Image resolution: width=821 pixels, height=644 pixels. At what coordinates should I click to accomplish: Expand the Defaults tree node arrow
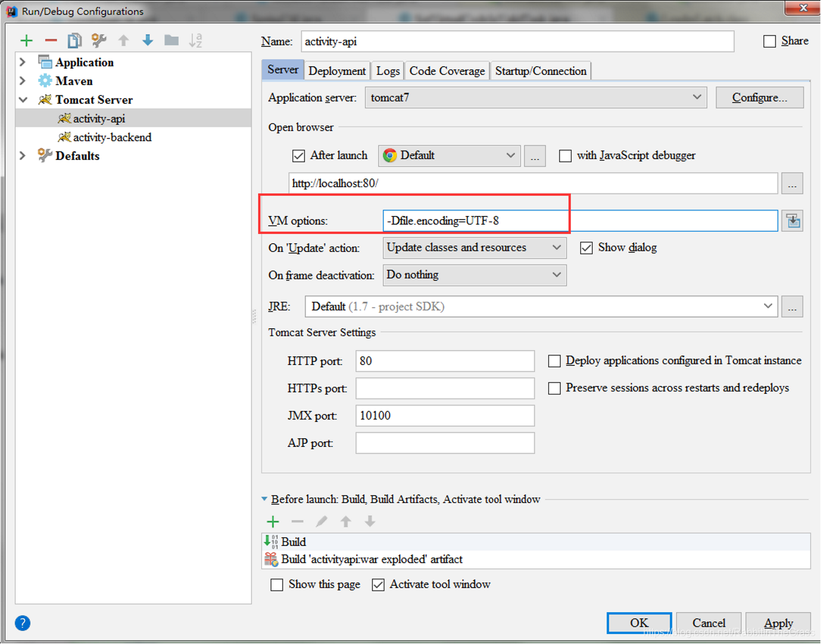[23, 155]
